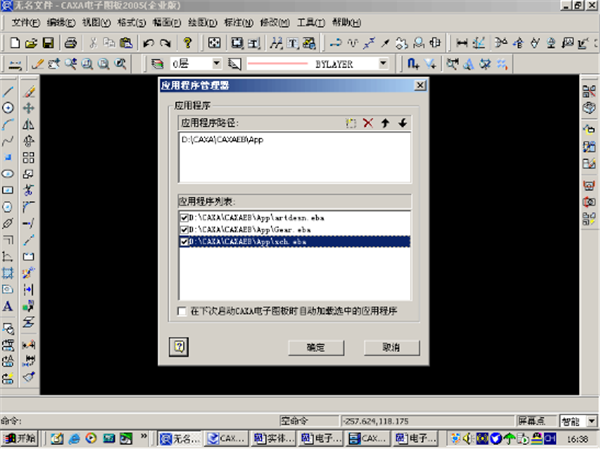This screenshot has width=600, height=449.
Task: Uncheck the Gear.eba application checkbox
Action: point(186,229)
